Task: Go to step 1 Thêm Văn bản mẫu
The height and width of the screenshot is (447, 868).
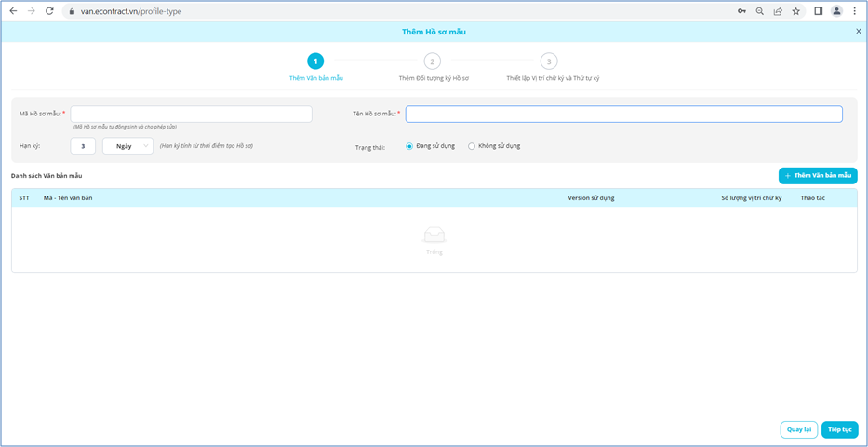Action: coord(316,61)
